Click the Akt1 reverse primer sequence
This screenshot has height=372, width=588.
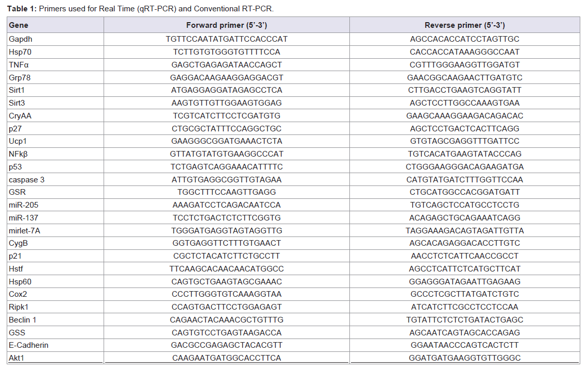pos(464,358)
